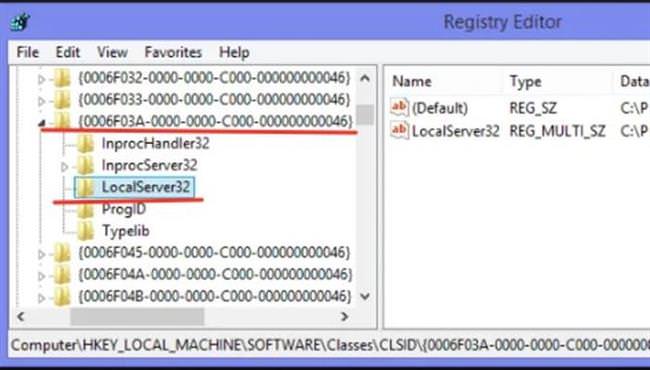Click the tree scroll down arrow
Image resolution: width=650 pixels, height=370 pixels.
365,296
